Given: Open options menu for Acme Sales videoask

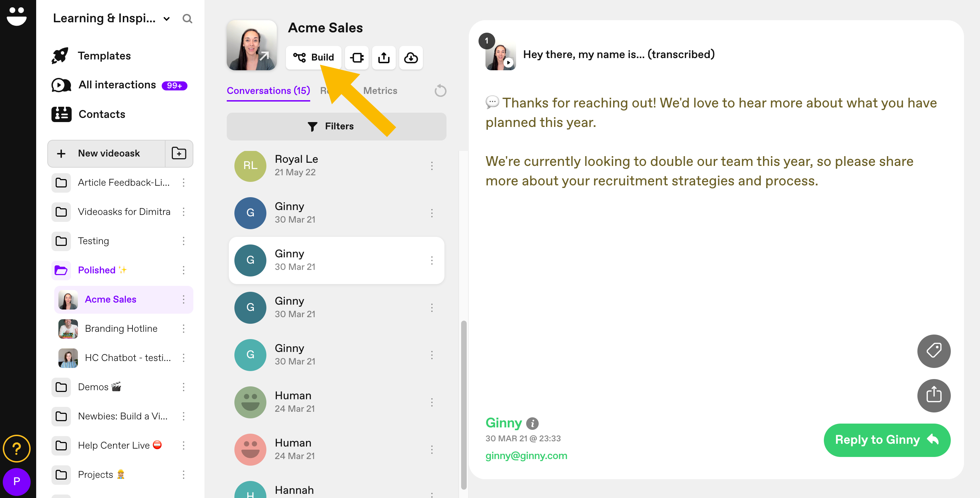Looking at the screenshot, I should click(x=184, y=299).
